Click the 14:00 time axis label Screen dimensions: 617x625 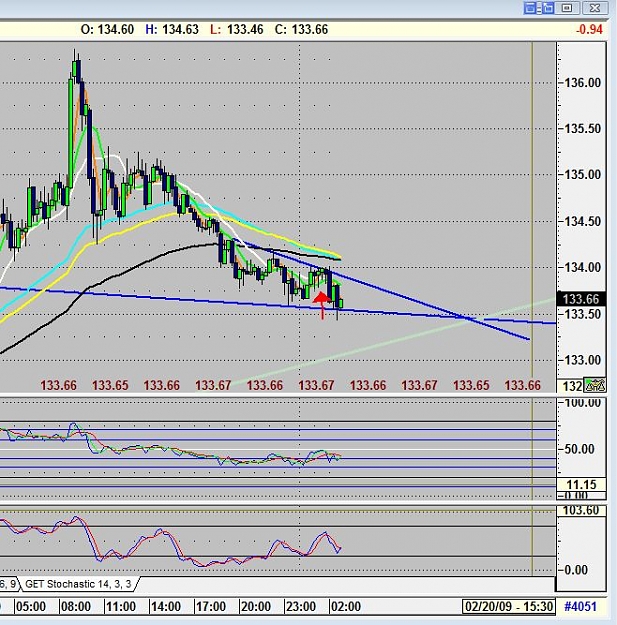tap(166, 607)
